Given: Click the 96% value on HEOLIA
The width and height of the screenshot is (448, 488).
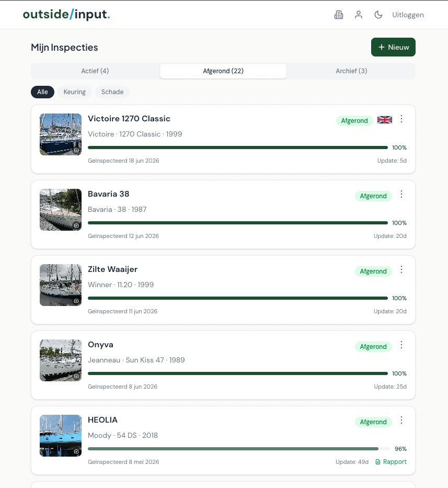Looking at the screenshot, I should 401,449.
